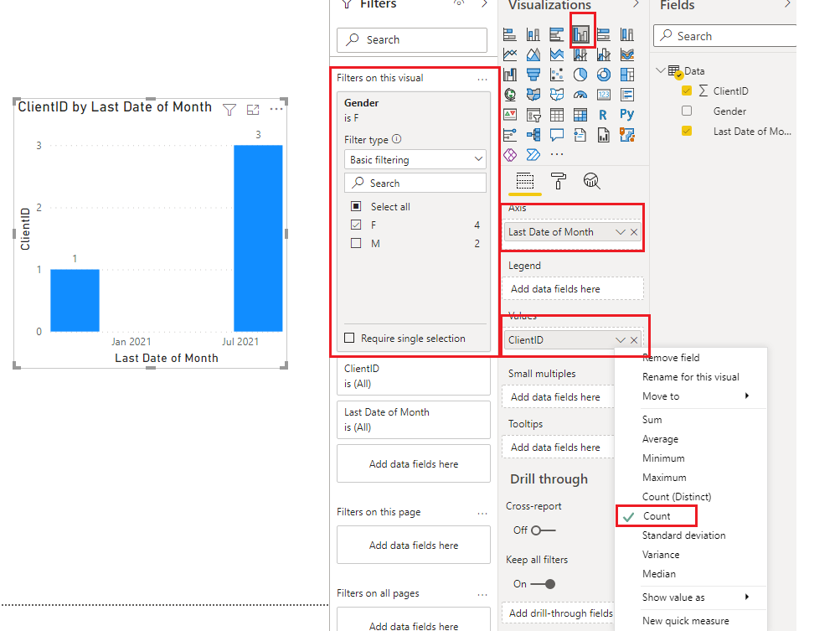Select the Ribbon chart visual

coord(627,54)
